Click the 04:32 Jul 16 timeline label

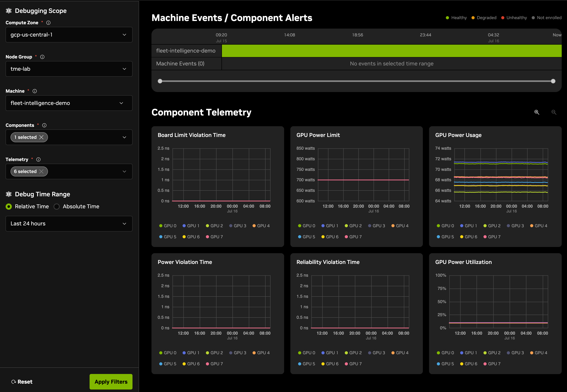(494, 38)
